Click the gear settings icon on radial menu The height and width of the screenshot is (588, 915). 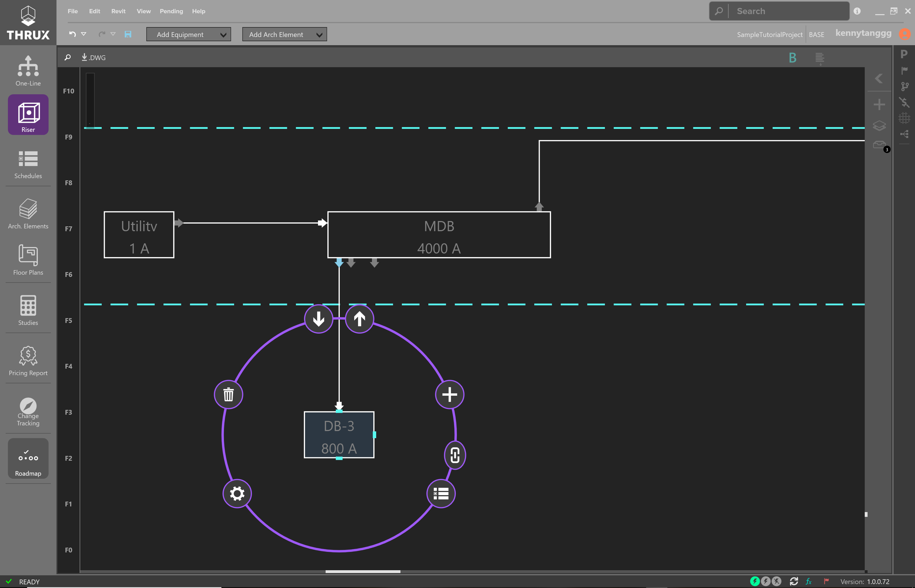(x=237, y=493)
